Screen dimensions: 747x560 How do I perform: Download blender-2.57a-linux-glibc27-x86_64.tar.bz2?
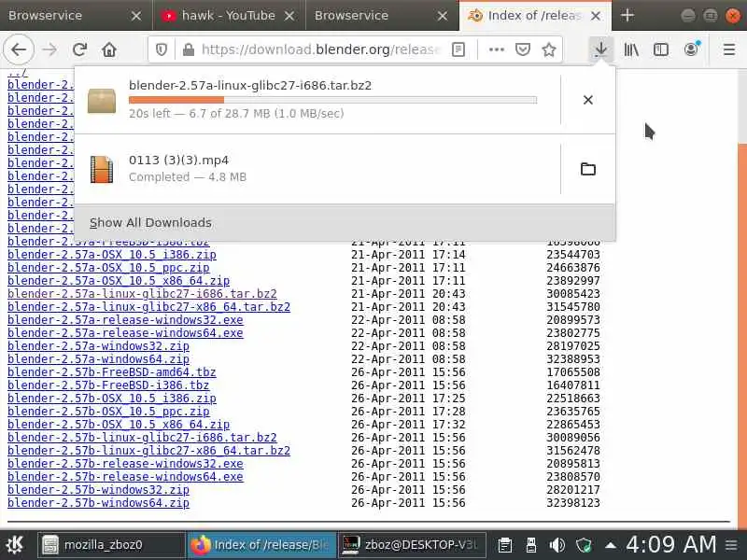[x=148, y=307]
